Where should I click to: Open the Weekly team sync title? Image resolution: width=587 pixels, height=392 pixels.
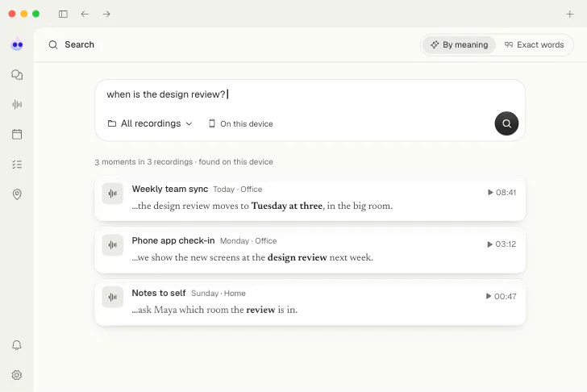pyautogui.click(x=170, y=189)
